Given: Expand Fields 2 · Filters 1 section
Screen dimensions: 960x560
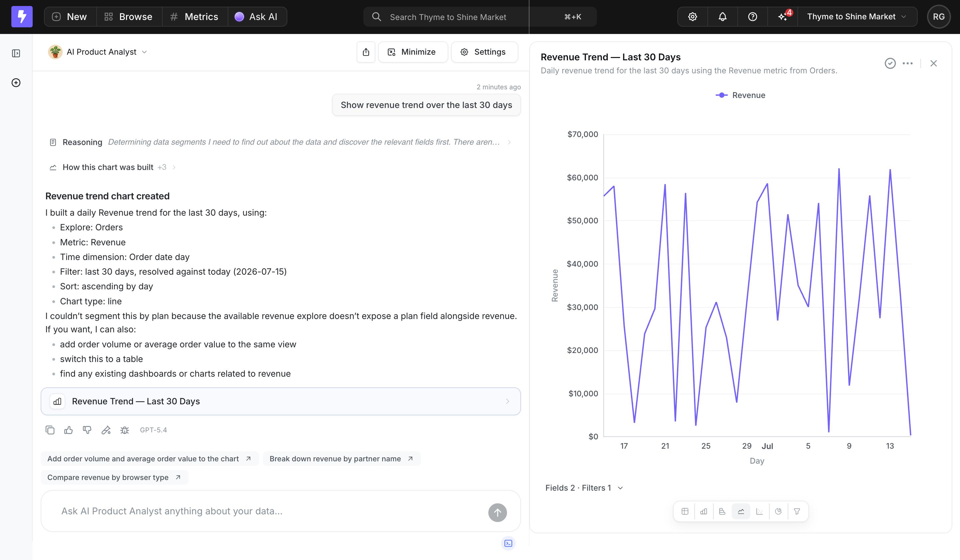Looking at the screenshot, I should [584, 488].
